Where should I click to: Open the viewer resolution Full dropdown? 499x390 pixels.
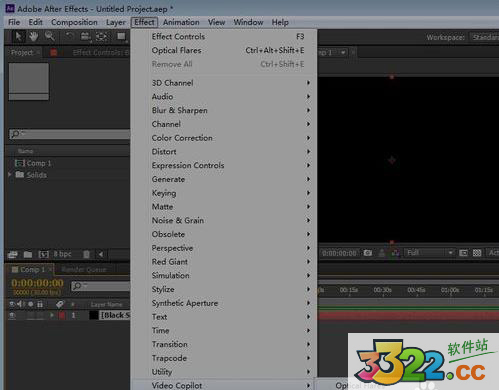429,253
